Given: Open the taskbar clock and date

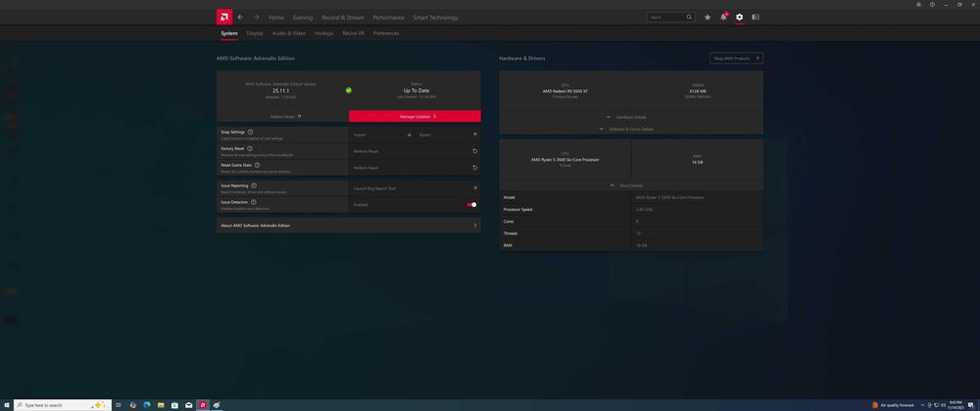Looking at the screenshot, I should [955, 405].
